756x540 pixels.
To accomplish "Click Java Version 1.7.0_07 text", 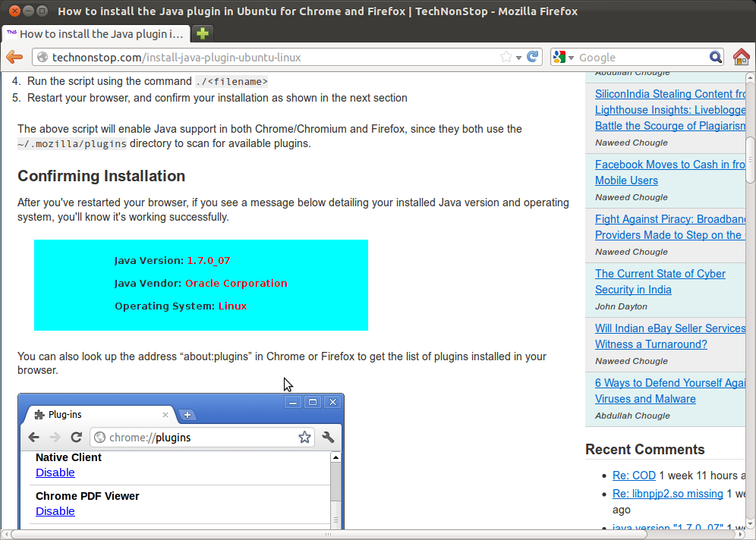I will click(172, 261).
